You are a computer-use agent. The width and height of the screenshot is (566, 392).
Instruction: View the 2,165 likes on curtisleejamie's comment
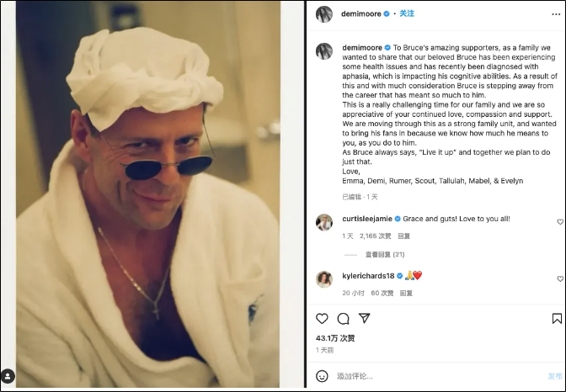pos(376,236)
